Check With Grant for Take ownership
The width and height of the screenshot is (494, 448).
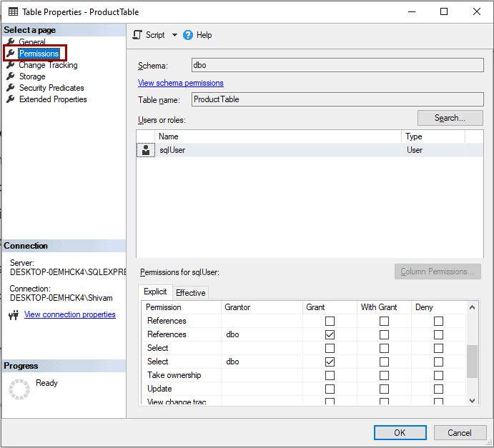tap(384, 375)
